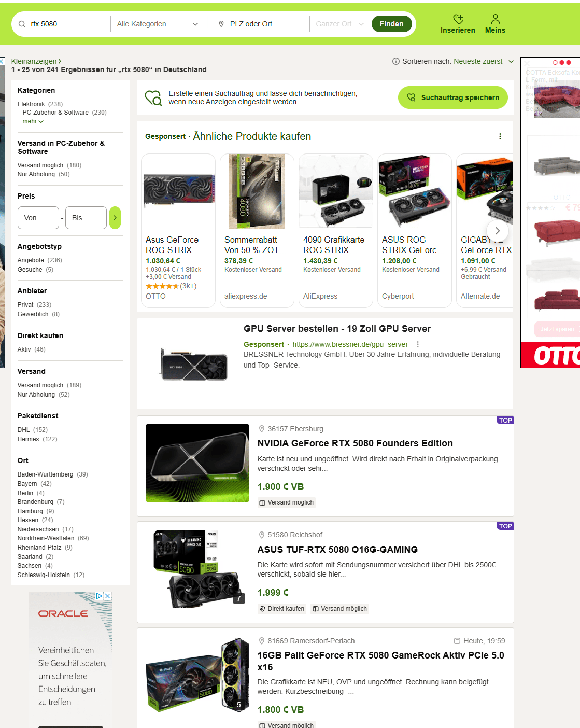580x728 pixels.
Task: Filter location Baden-Württemberg
Action: (46, 474)
